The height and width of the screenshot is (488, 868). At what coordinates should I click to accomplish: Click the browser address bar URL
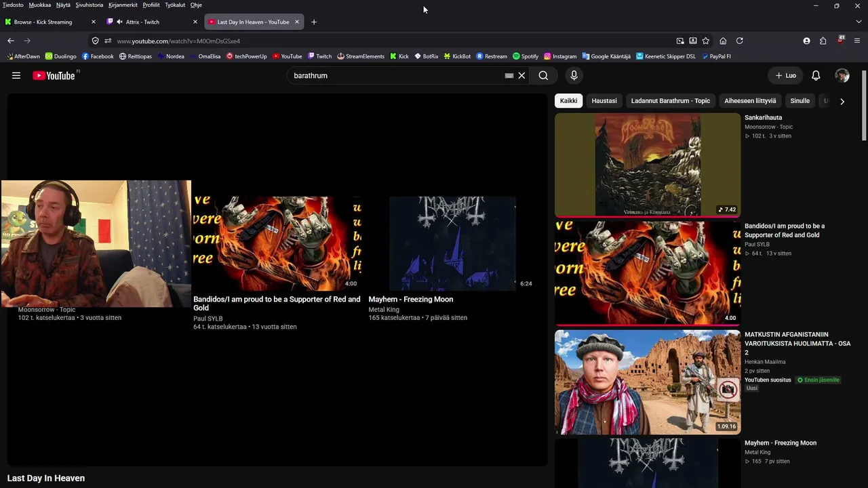point(178,41)
